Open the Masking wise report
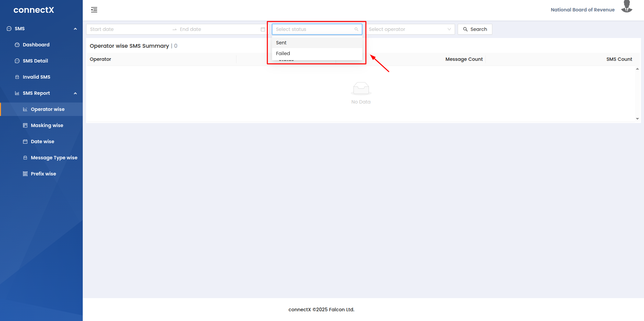 47,125
